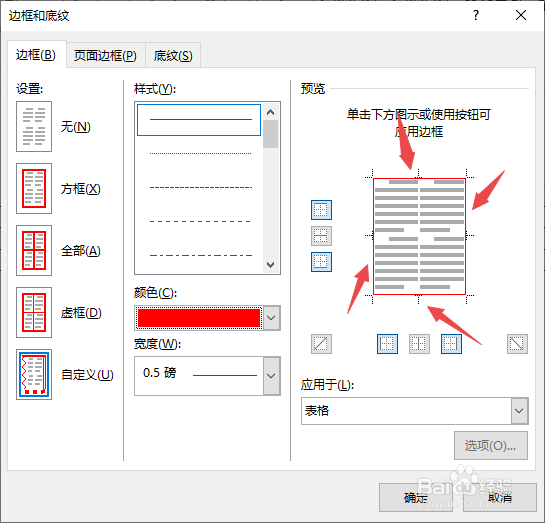Screen dimensions: 545x523
Task: Select the 边框(B) tab
Action: [36, 55]
